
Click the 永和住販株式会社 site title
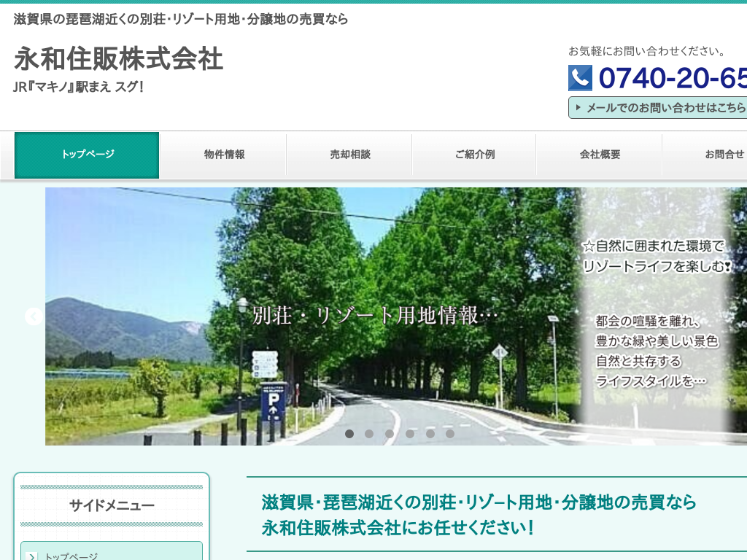(118, 59)
